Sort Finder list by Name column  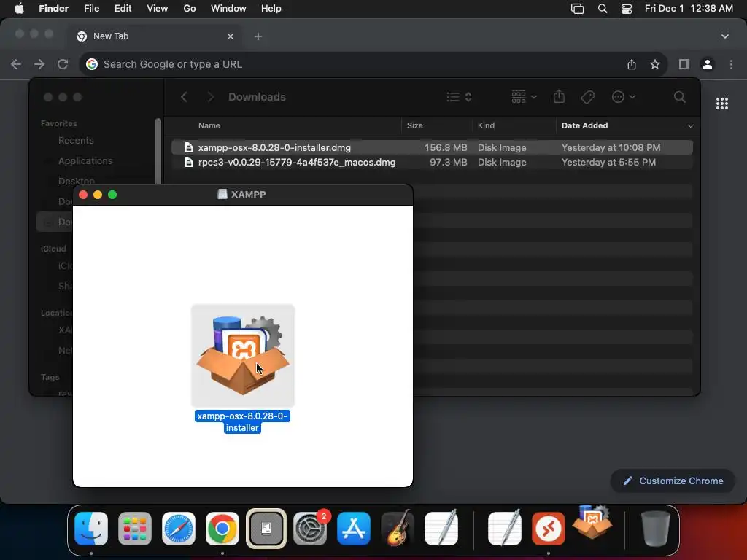[209, 125]
